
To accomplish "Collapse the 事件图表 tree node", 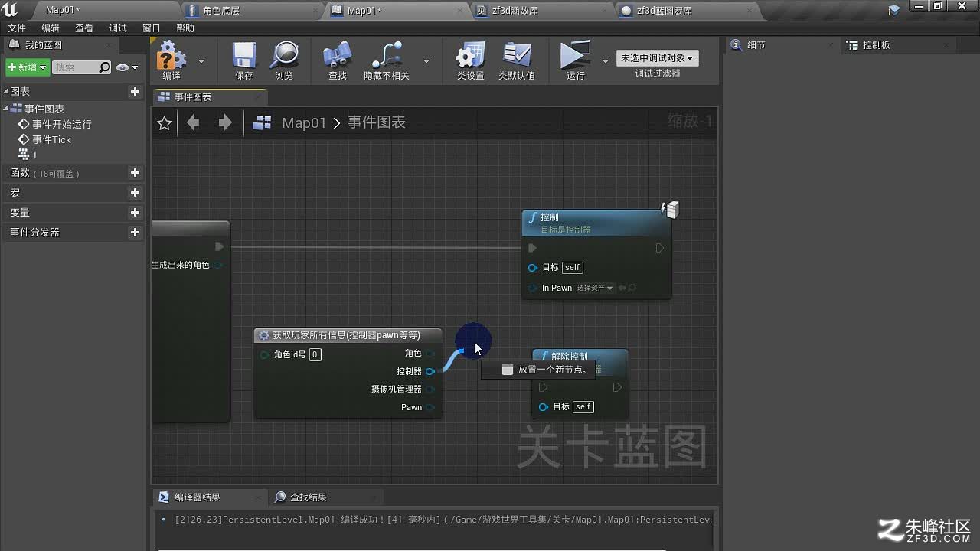I will coord(6,109).
